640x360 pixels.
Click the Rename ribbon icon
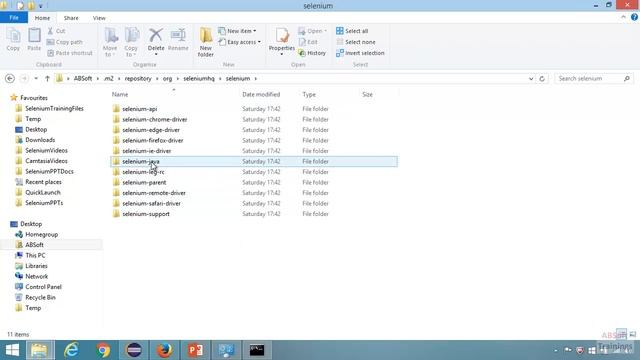(x=178, y=40)
